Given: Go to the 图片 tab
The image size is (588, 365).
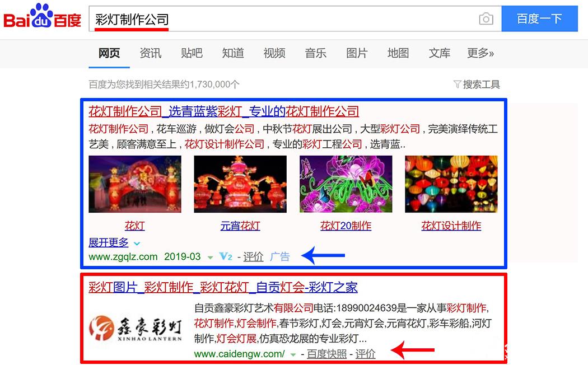Looking at the screenshot, I should click(x=357, y=53).
